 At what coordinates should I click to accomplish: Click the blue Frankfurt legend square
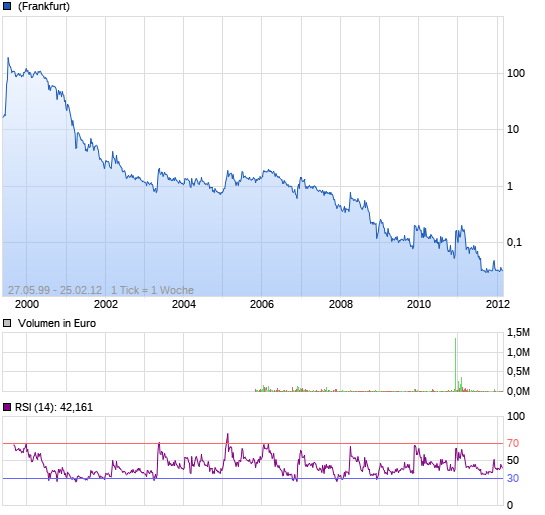click(x=7, y=6)
